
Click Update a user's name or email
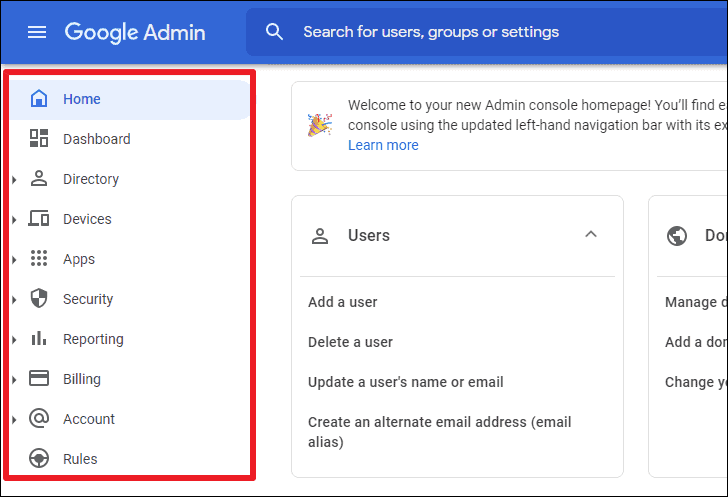click(405, 382)
